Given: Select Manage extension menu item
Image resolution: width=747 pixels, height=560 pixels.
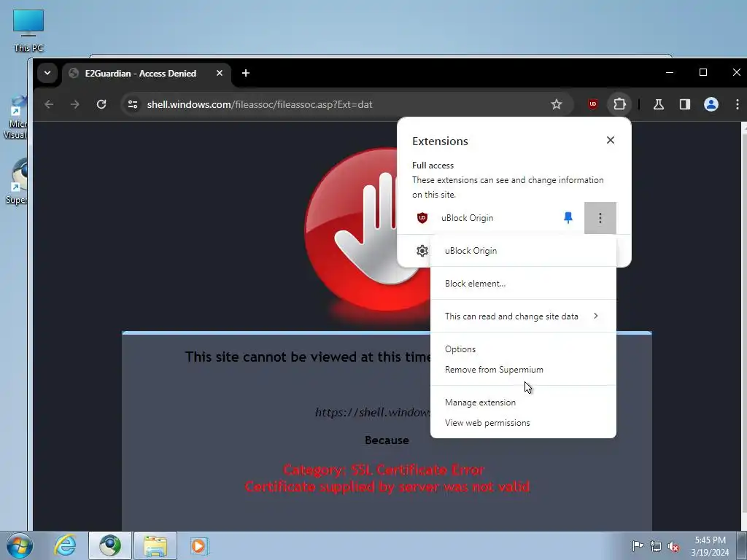Looking at the screenshot, I should click(x=523, y=402).
